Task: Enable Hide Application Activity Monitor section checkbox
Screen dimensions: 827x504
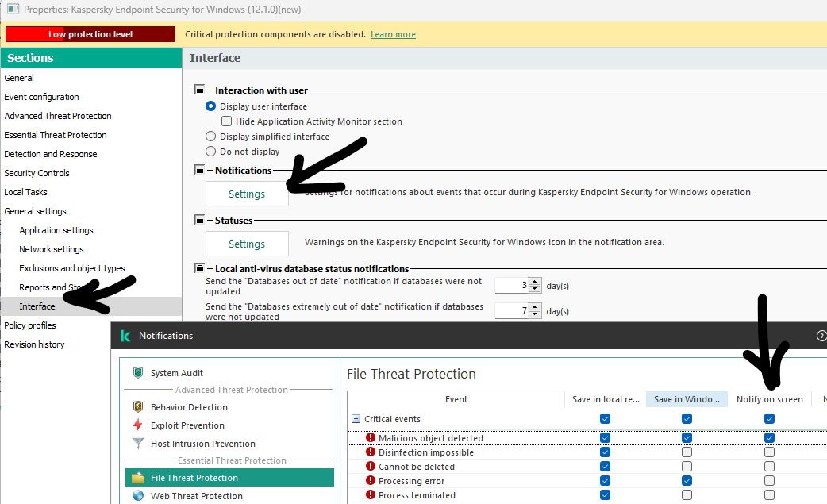Action: [226, 121]
